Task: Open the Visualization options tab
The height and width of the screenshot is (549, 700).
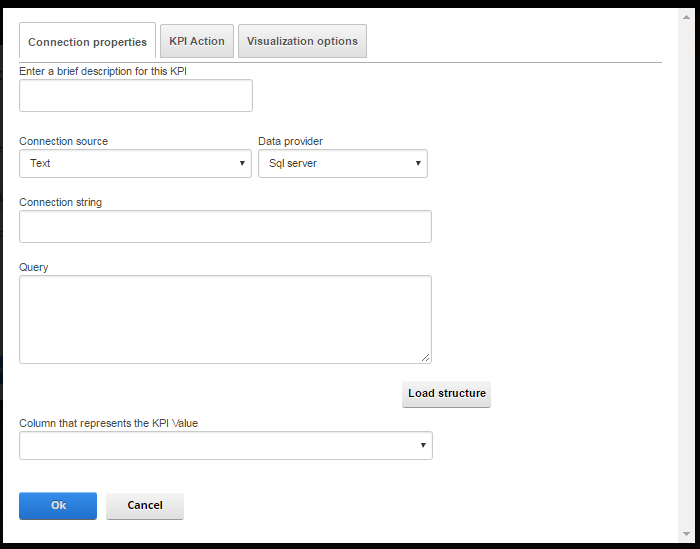Action: pos(302,41)
